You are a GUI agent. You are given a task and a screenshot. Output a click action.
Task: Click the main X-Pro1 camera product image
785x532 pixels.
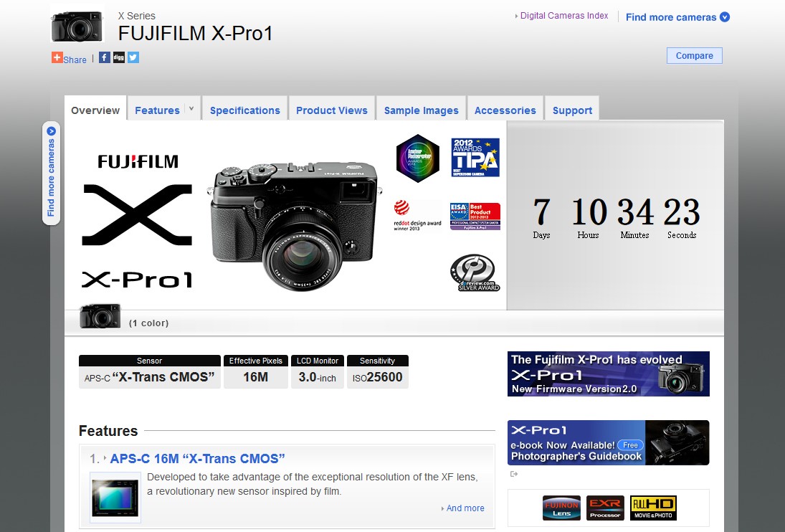(x=295, y=226)
